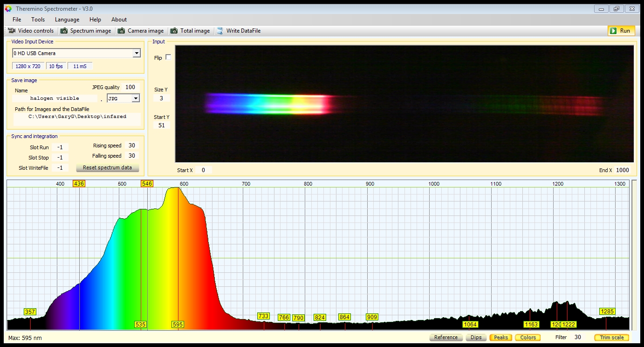Screen dimensions: 644x347
Task: Toggle the Trim scale button
Action: [611, 337]
